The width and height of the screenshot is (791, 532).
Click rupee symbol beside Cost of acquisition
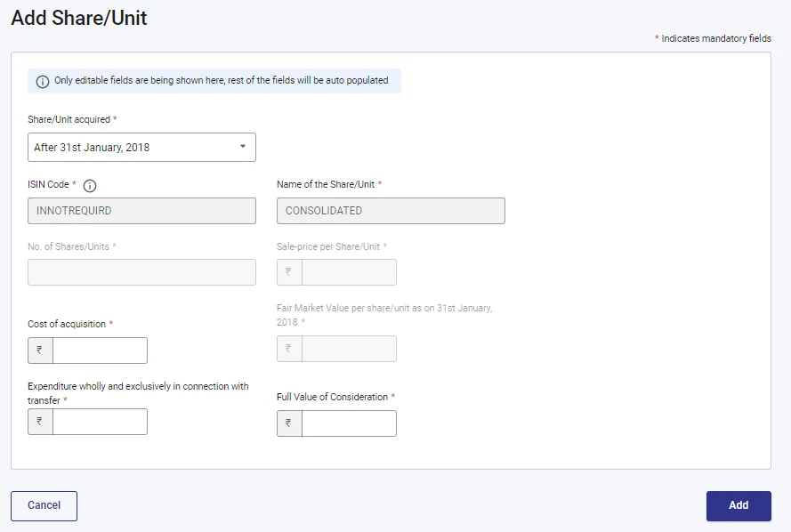[40, 351]
